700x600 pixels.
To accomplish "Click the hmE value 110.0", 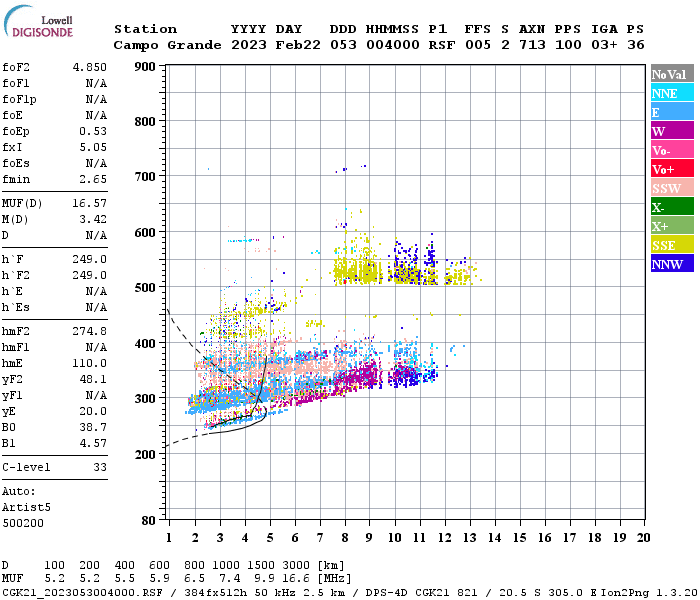I will point(90,363).
